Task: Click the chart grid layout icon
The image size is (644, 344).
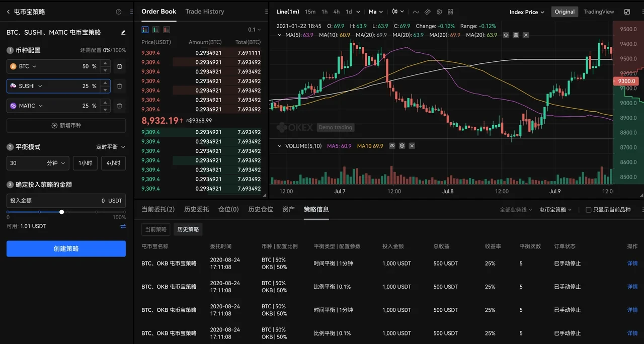Action: pyautogui.click(x=450, y=12)
